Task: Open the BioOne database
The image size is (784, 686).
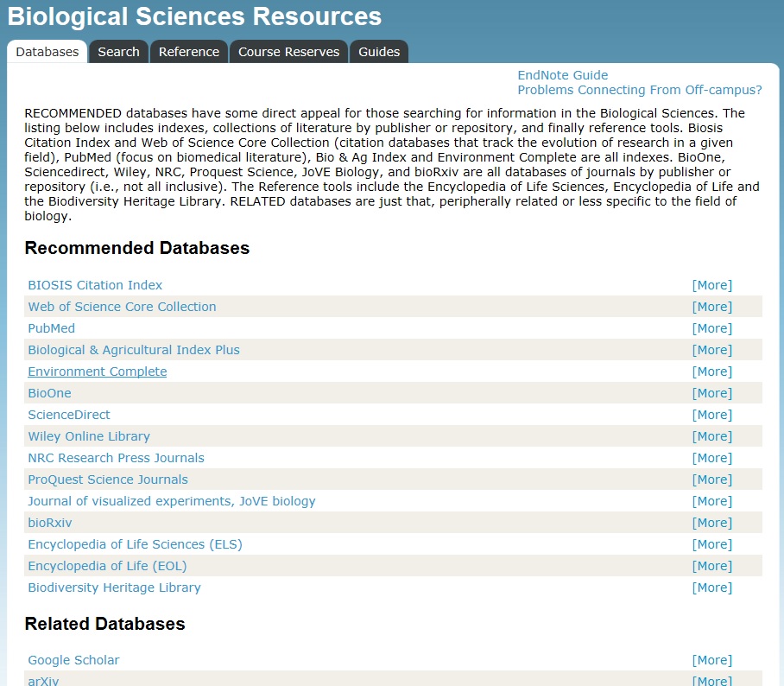Action: coord(49,393)
